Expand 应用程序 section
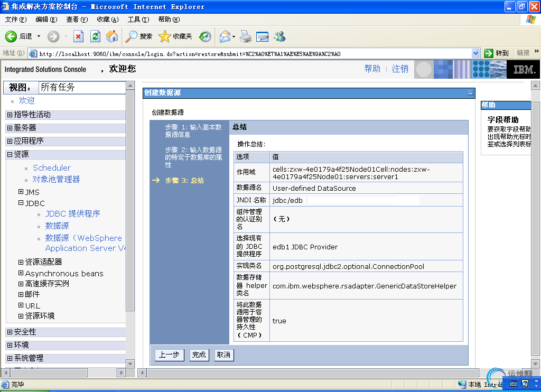This screenshot has width=541, height=392. click(10, 141)
